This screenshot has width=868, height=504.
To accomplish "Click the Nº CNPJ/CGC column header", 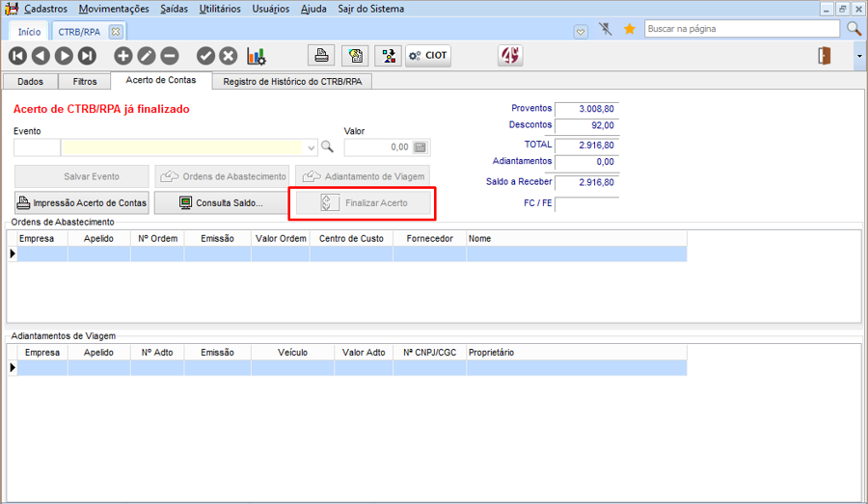I will point(429,353).
